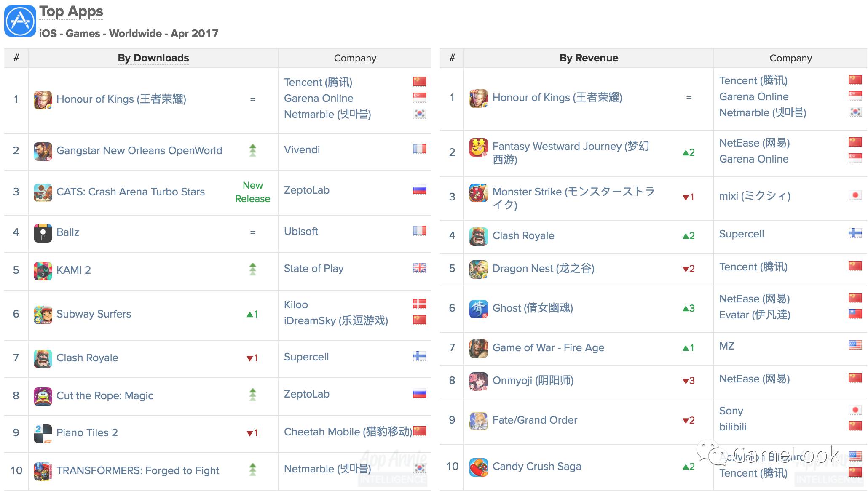Click the Ballz app icon
Image resolution: width=868 pixels, height=491 pixels.
click(x=43, y=233)
